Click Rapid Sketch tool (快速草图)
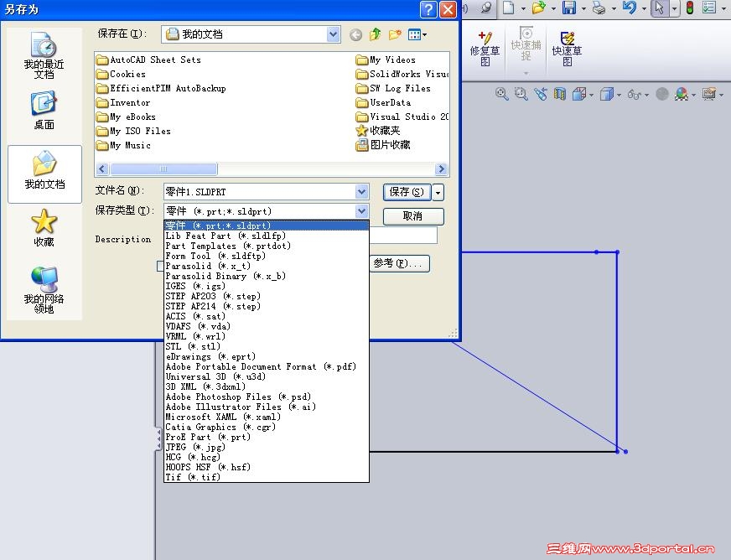 (x=567, y=49)
